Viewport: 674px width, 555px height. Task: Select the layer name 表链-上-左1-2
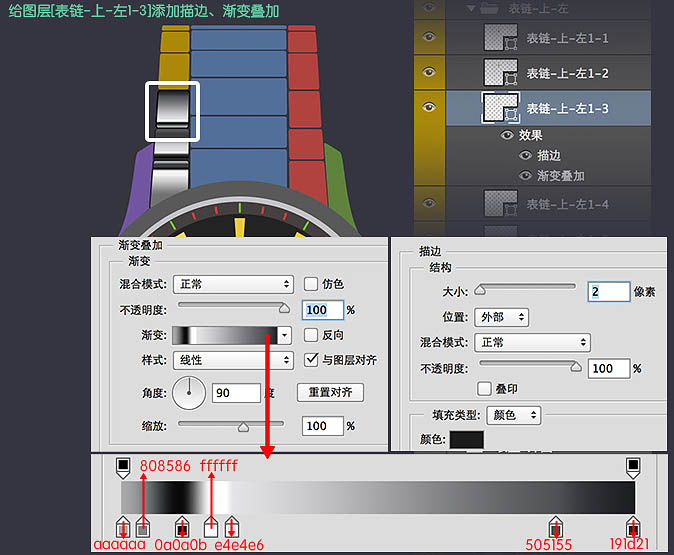pyautogui.click(x=567, y=74)
